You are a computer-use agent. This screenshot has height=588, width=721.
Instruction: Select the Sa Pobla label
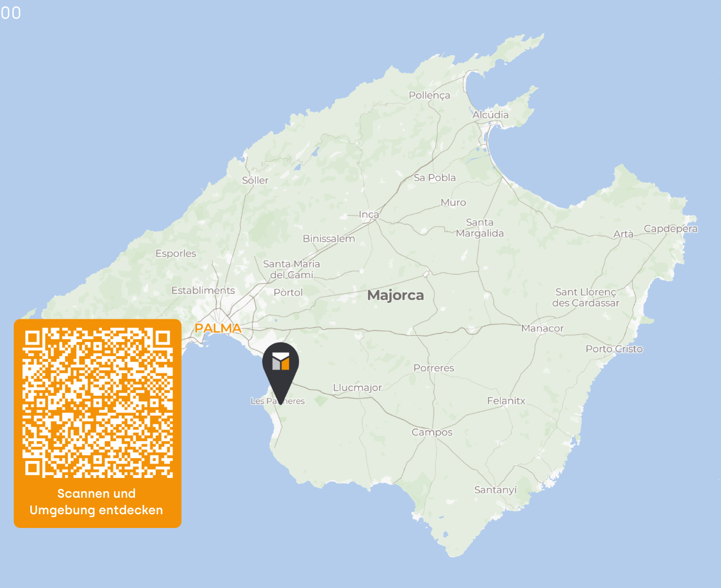coord(435,177)
